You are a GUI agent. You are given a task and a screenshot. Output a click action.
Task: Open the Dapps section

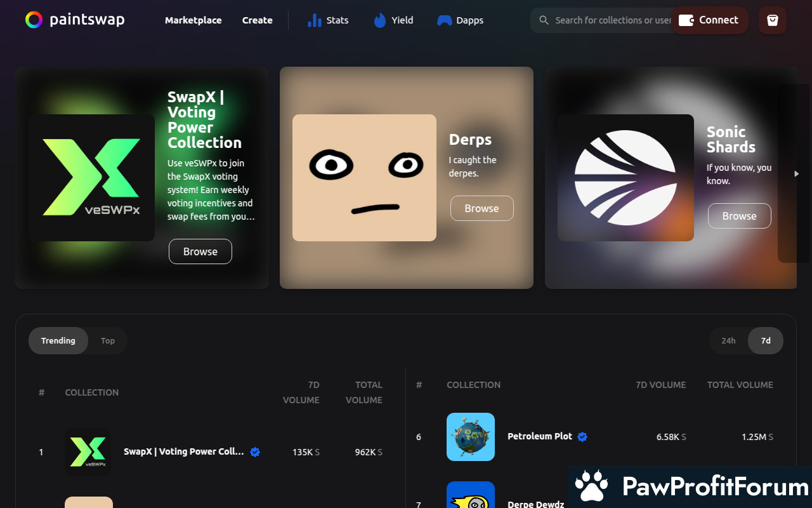pos(470,20)
